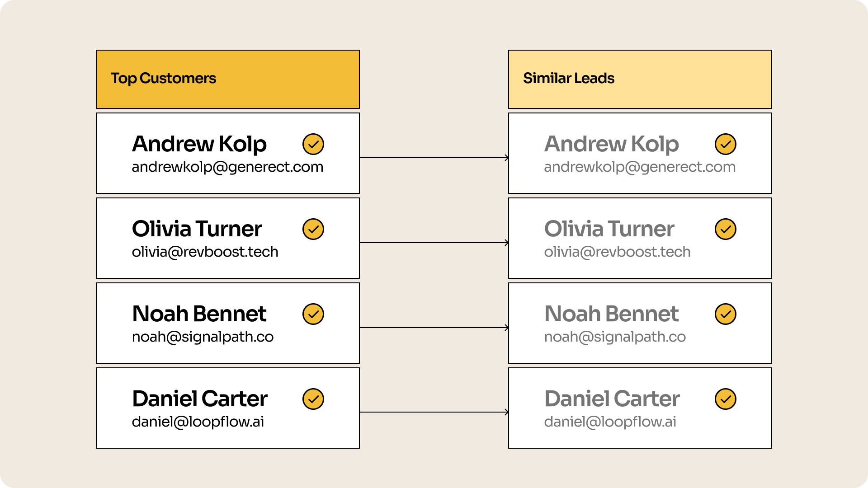This screenshot has height=488, width=868.
Task: Select Daniel Carter's check icon in Top Customers
Action: 313,399
